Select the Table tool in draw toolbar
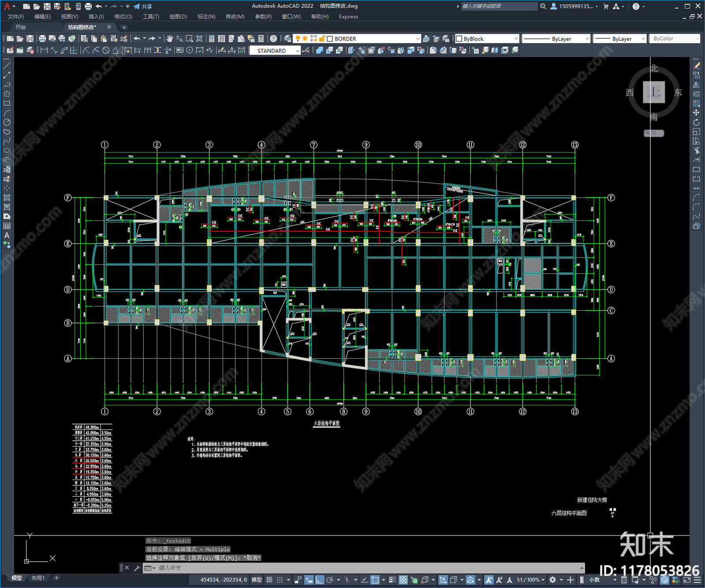This screenshot has height=588, width=705. [x=7, y=226]
